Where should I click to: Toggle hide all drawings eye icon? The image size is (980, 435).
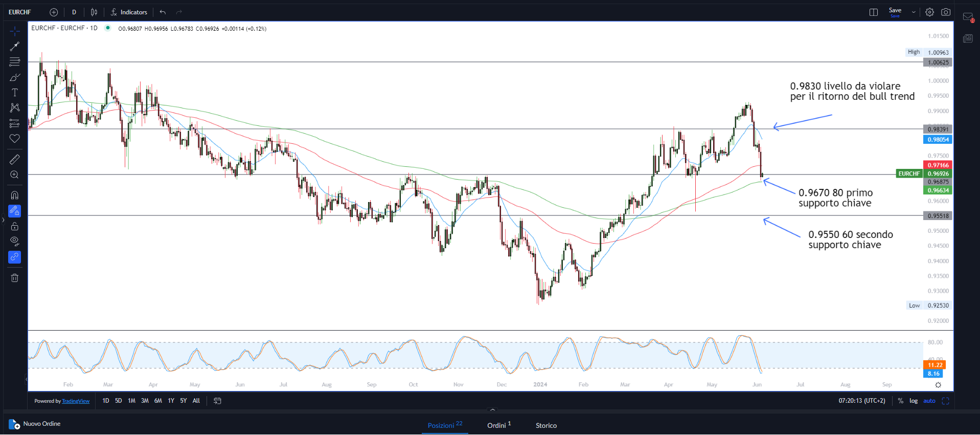(15, 241)
